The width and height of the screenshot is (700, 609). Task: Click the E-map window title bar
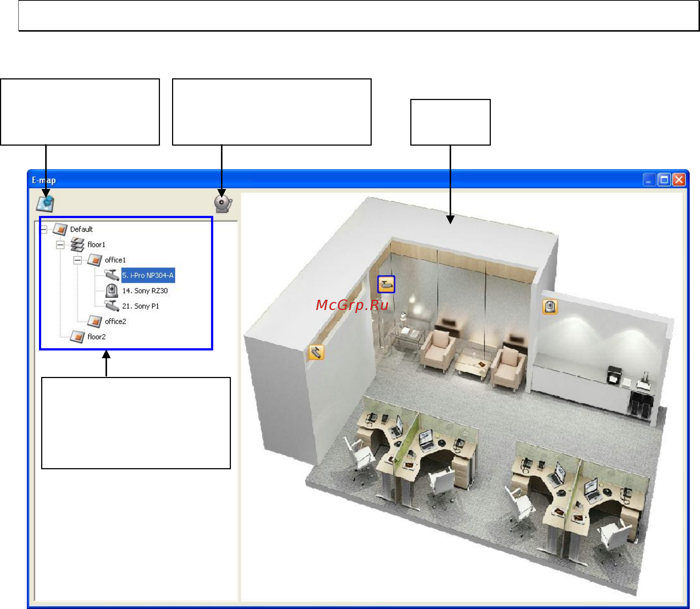click(x=358, y=180)
